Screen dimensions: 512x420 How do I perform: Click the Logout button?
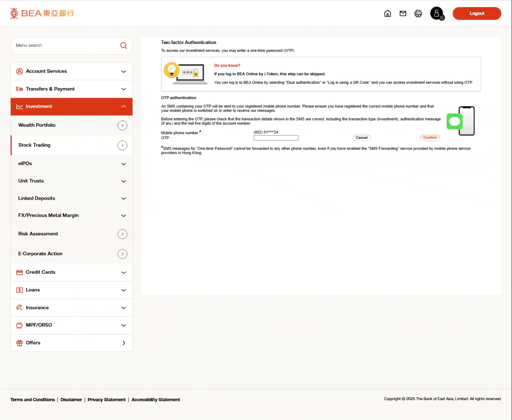(x=477, y=14)
